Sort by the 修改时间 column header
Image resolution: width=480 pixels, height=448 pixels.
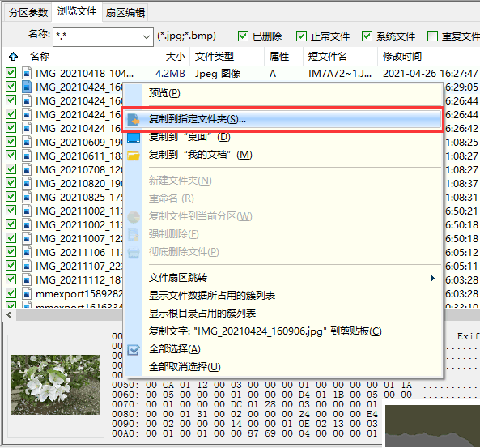click(429, 57)
